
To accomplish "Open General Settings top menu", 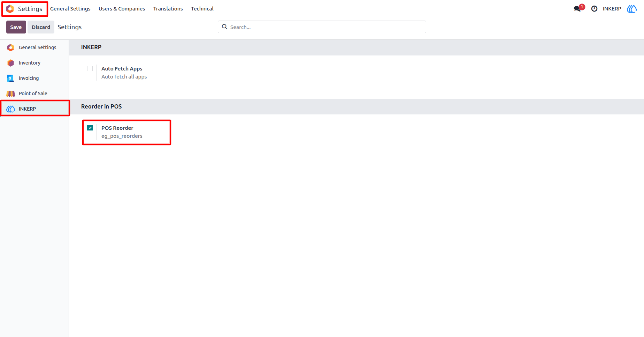I will pyautogui.click(x=70, y=9).
